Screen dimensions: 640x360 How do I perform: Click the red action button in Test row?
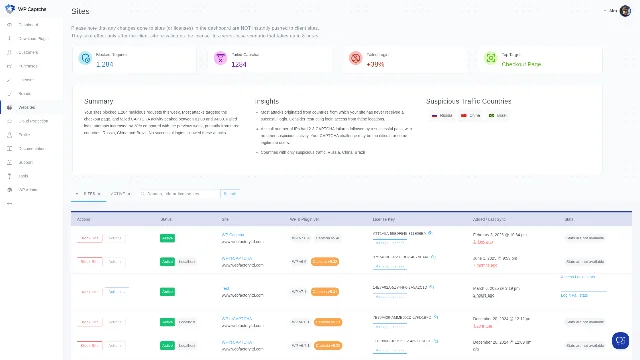coord(89,292)
